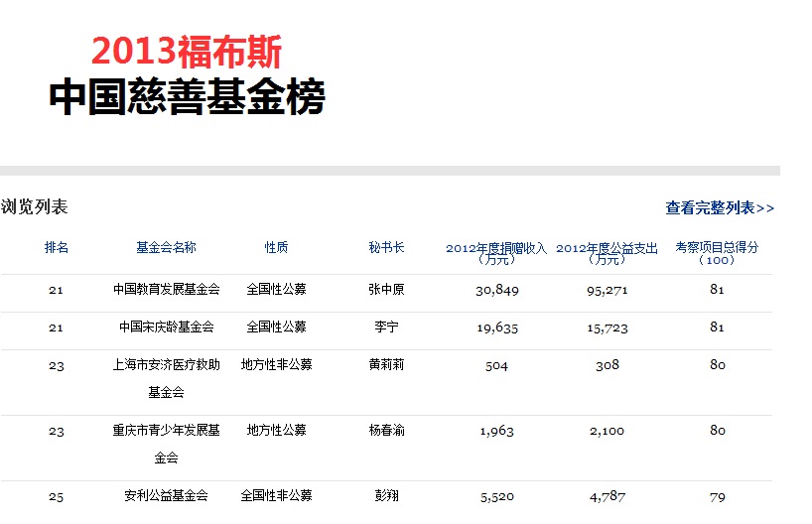The height and width of the screenshot is (524, 812).
Task: Click expenditure value 95,271
Action: (607, 291)
